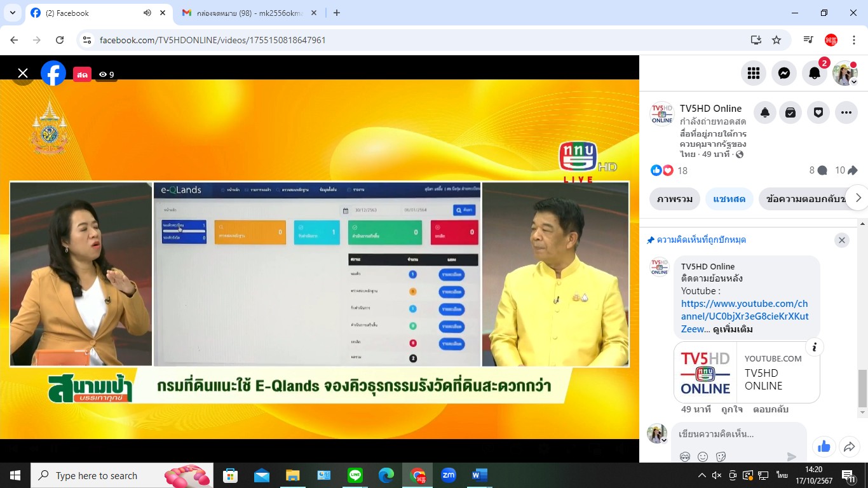Open the Facebook apps grid menu
The width and height of the screenshot is (868, 488).
(754, 74)
